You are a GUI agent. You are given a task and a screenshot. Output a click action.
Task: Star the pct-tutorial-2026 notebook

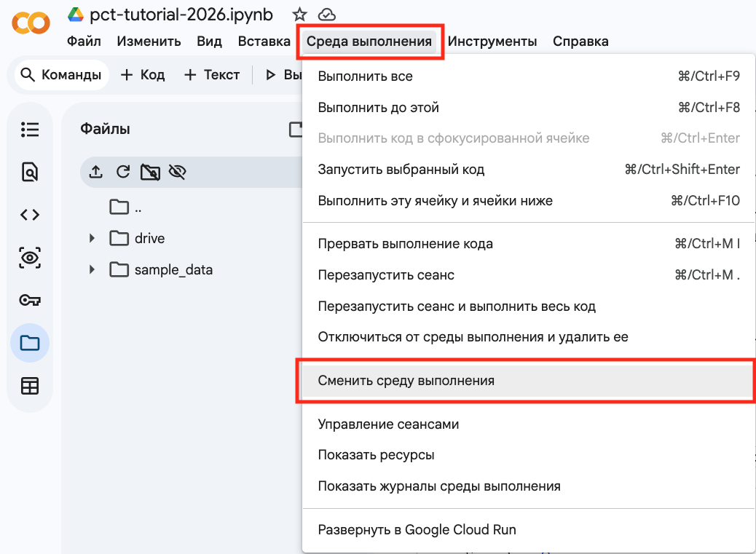click(x=299, y=14)
